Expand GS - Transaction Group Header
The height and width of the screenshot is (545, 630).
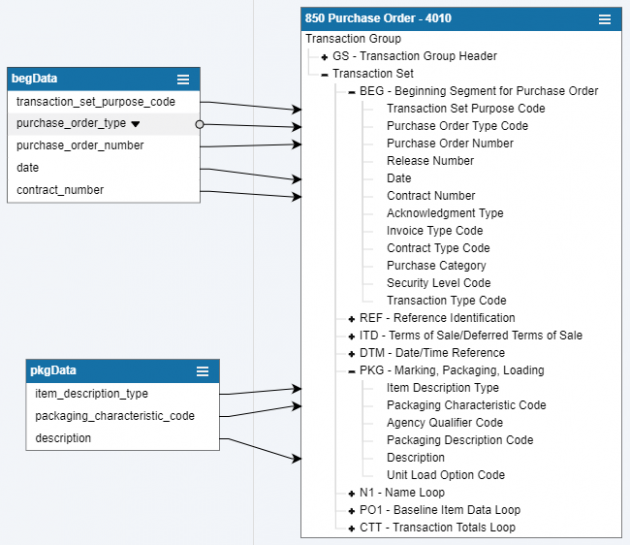(x=325, y=57)
